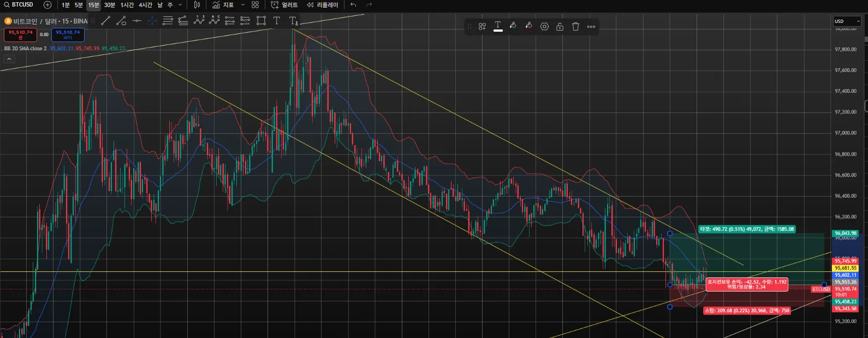Click the 95,343.58 stop price tag
The width and height of the screenshot is (868, 338).
coord(845,309)
